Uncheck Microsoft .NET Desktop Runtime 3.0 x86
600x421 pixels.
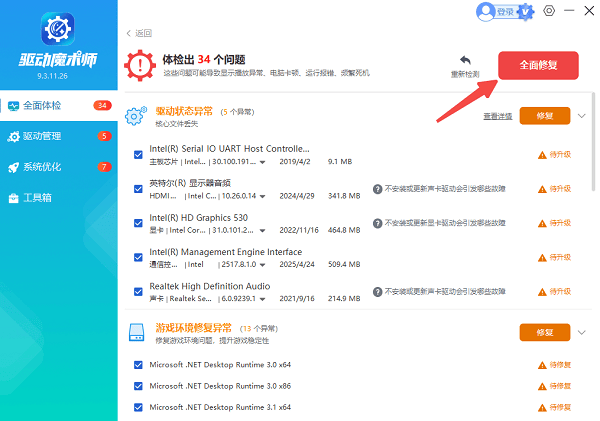coord(138,386)
